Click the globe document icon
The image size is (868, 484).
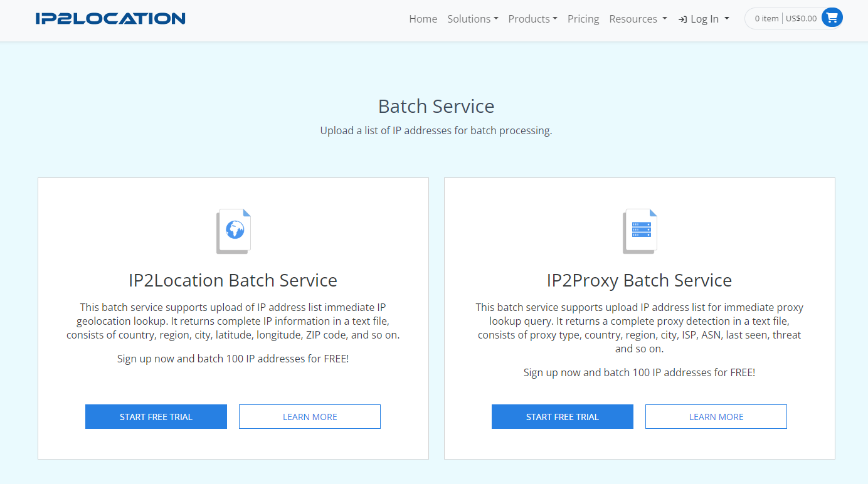click(233, 231)
